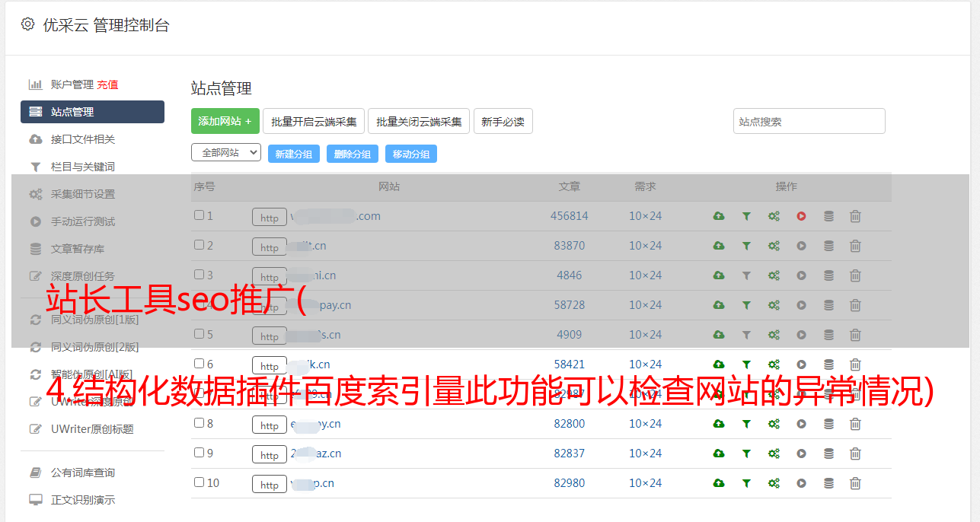Click article count 82980
Viewport: 980px width, 522px height.
coord(570,483)
